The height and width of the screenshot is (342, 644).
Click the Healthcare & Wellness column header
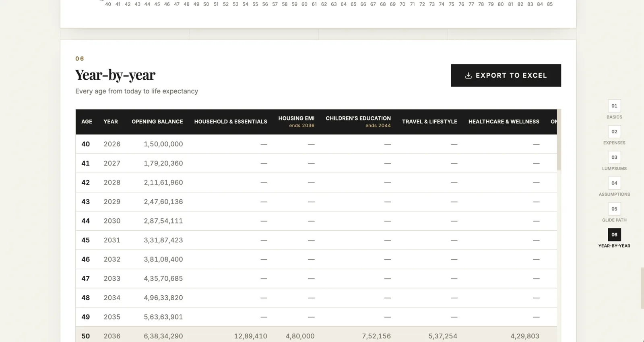(504, 122)
